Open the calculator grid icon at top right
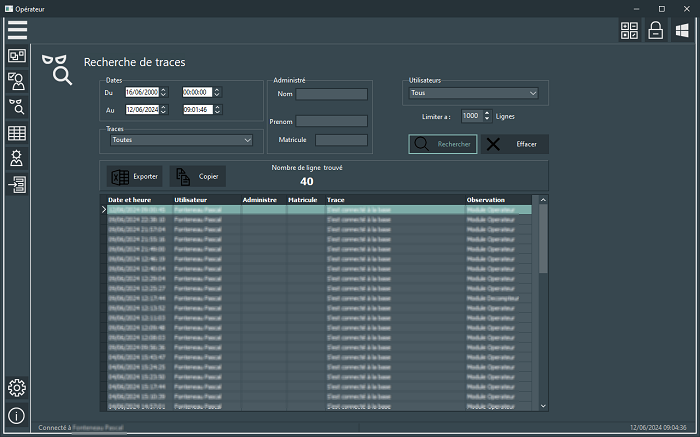Viewport: 700px width, 437px height. (x=629, y=31)
